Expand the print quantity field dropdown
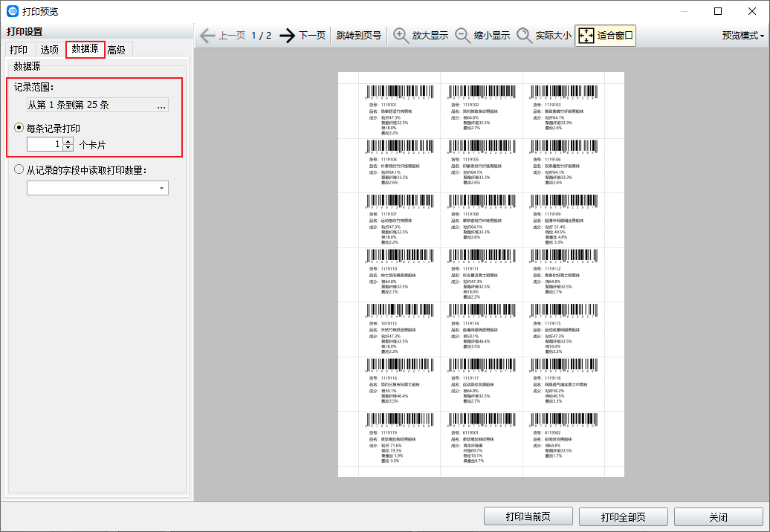The height and width of the screenshot is (532, 770). 161,188
